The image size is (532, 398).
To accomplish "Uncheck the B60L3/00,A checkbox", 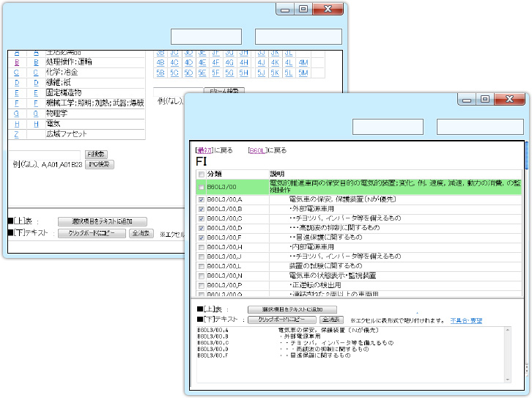I will click(202, 199).
